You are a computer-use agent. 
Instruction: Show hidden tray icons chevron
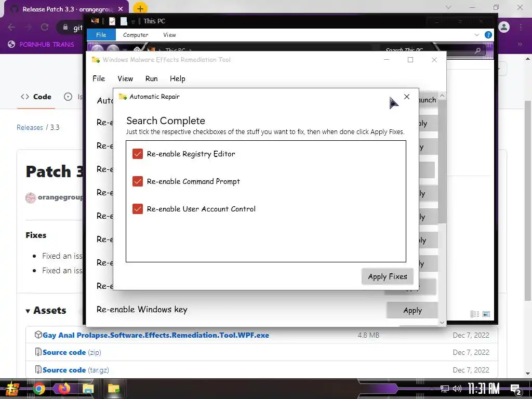point(432,389)
